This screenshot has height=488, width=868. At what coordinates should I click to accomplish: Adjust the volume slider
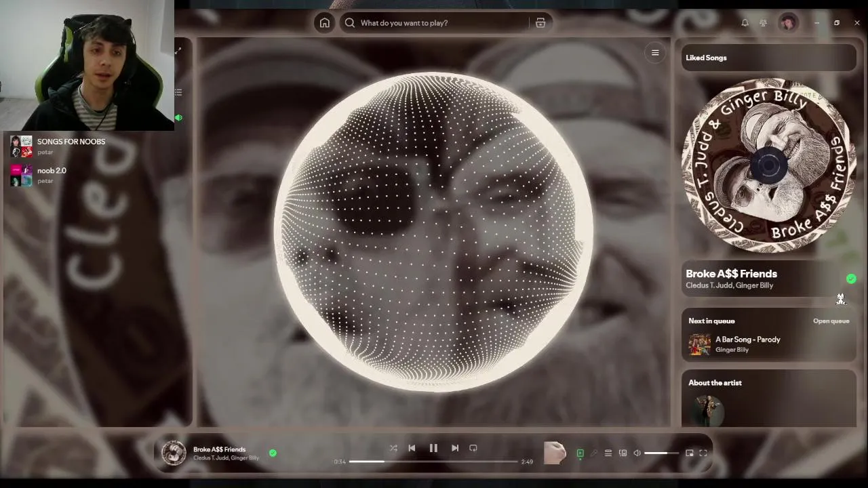[661, 453]
